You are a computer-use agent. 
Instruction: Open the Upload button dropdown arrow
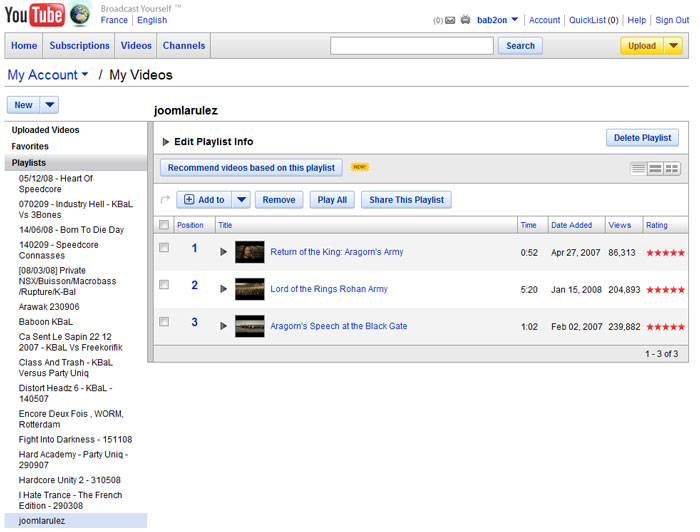click(673, 46)
